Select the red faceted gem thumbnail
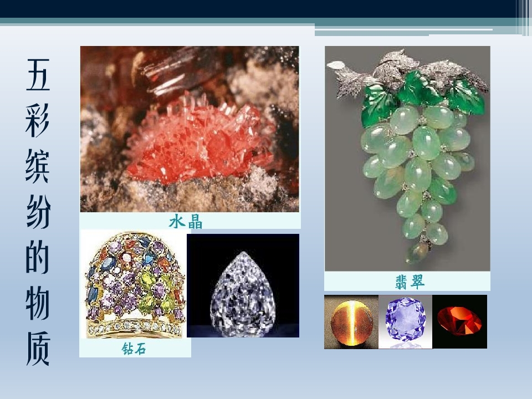The image size is (532, 399). tap(459, 322)
